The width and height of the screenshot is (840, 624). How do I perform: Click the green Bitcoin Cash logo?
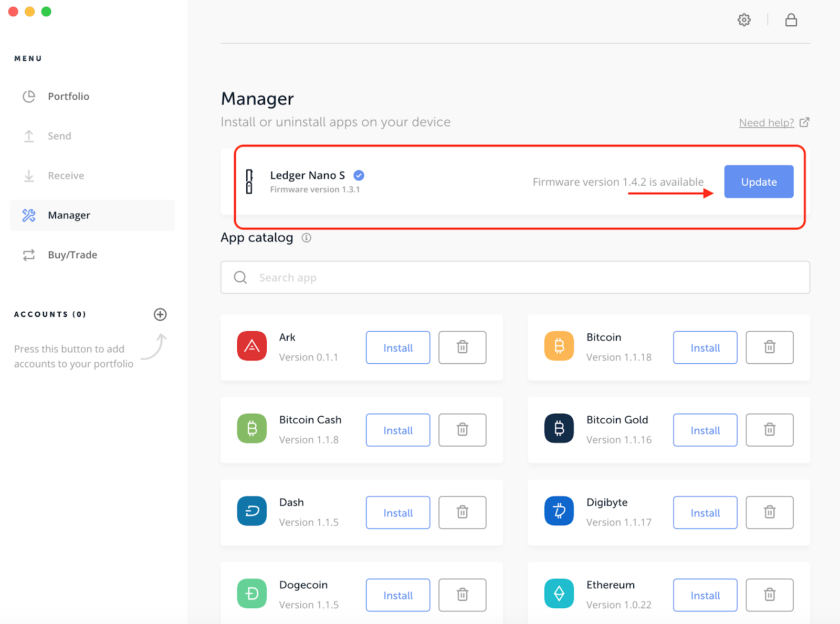(x=252, y=428)
